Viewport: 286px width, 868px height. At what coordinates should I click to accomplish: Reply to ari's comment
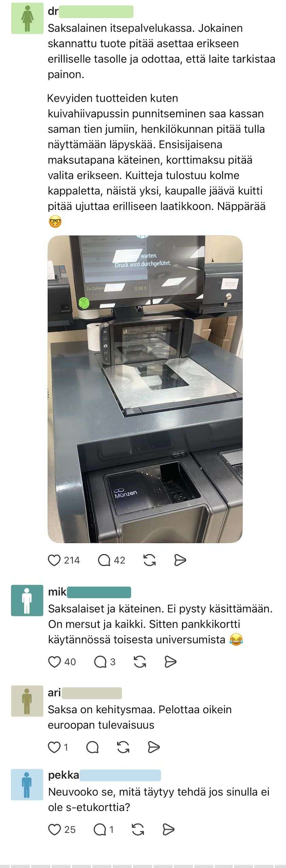(x=92, y=747)
